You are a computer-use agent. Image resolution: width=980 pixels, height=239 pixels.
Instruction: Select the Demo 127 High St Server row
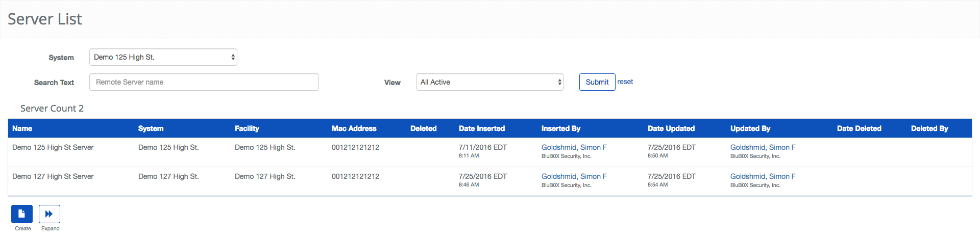pyautogui.click(x=53, y=177)
